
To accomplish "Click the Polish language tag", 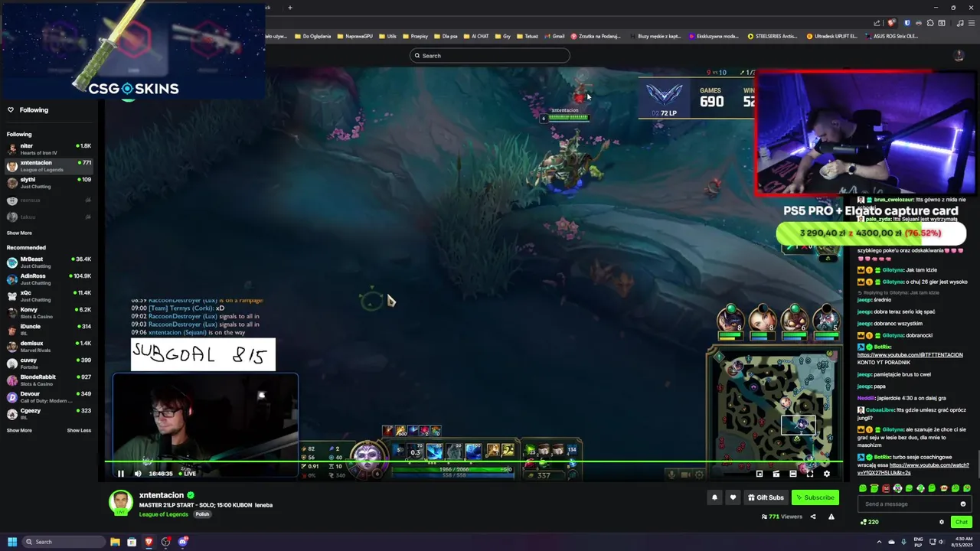I will (x=202, y=514).
